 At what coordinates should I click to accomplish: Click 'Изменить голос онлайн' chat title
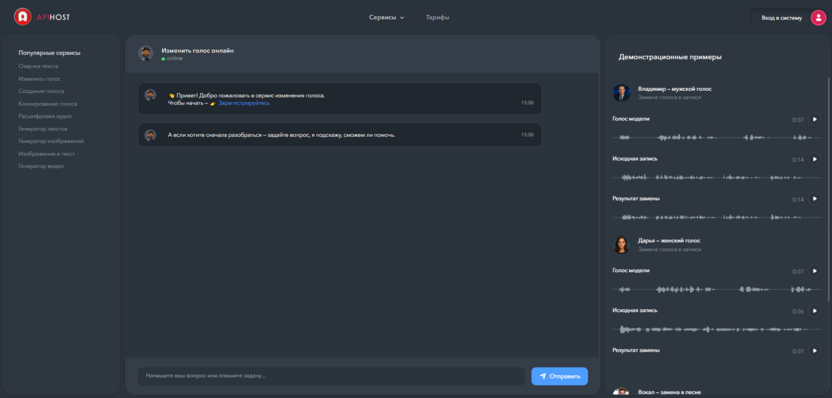[x=197, y=50]
